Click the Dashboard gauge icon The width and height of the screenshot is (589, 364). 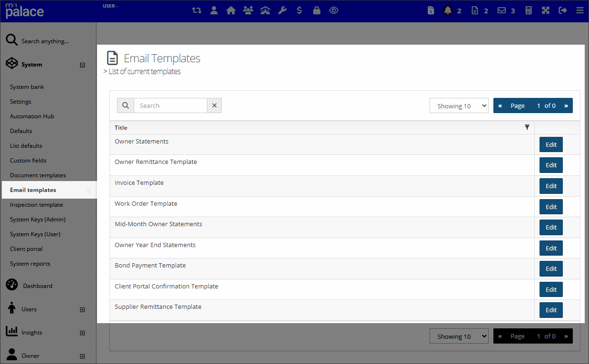(12, 285)
